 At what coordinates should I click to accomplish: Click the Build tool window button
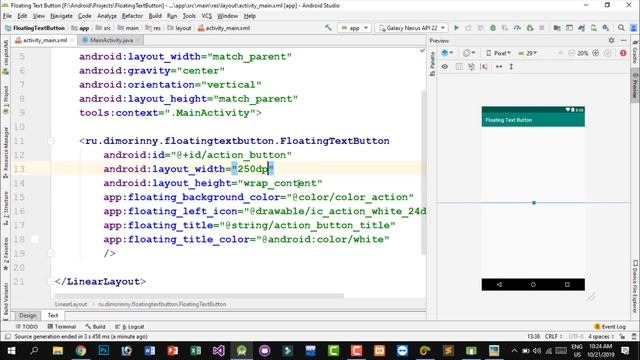coord(96,327)
